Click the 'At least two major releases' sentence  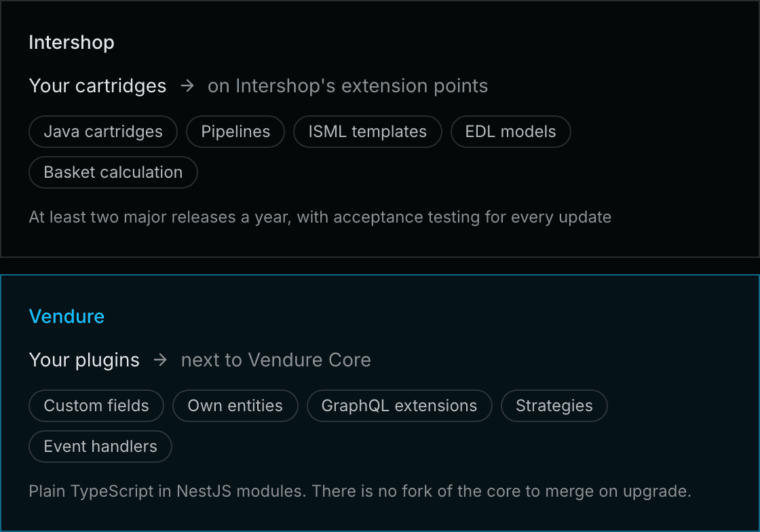click(x=320, y=217)
